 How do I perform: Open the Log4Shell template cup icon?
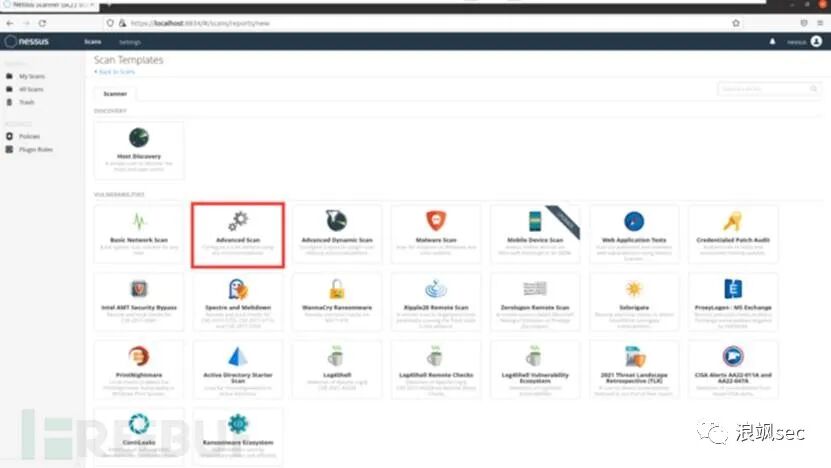pos(337,356)
